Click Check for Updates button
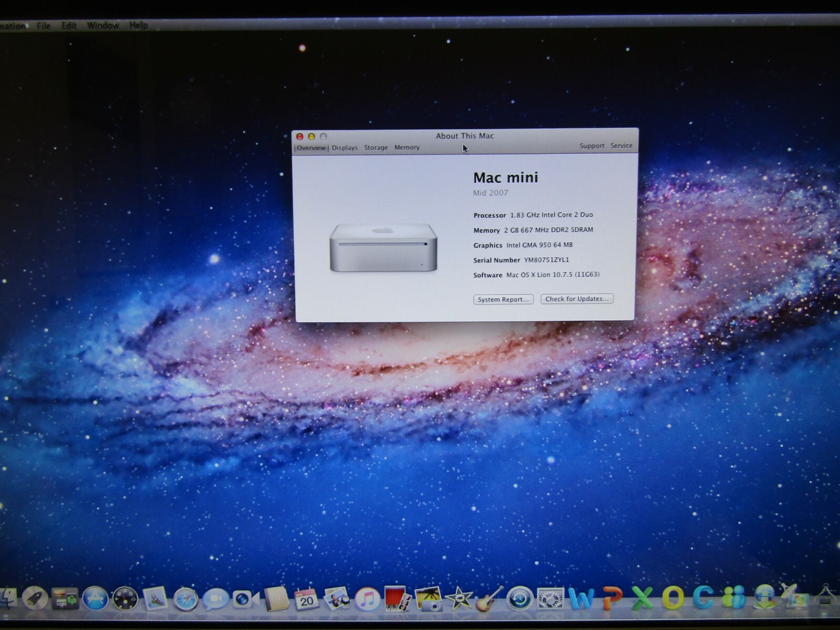Screen dimensions: 840x630 point(577,299)
